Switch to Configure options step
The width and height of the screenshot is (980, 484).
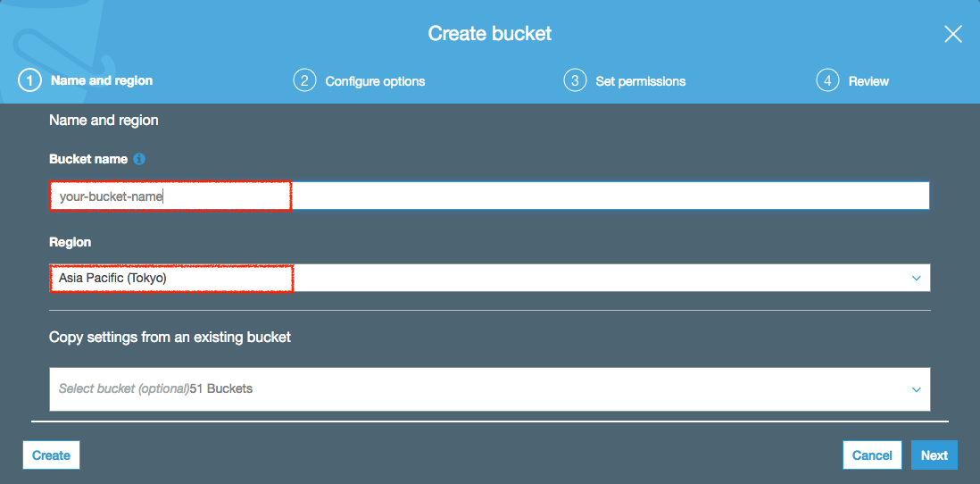pos(375,81)
